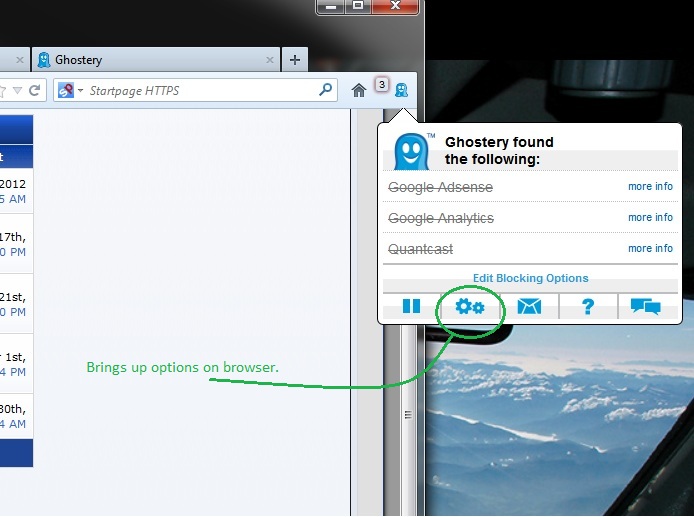Image resolution: width=694 pixels, height=517 pixels.
Task: Click the search magnifier in Startpage field
Action: coord(326,90)
